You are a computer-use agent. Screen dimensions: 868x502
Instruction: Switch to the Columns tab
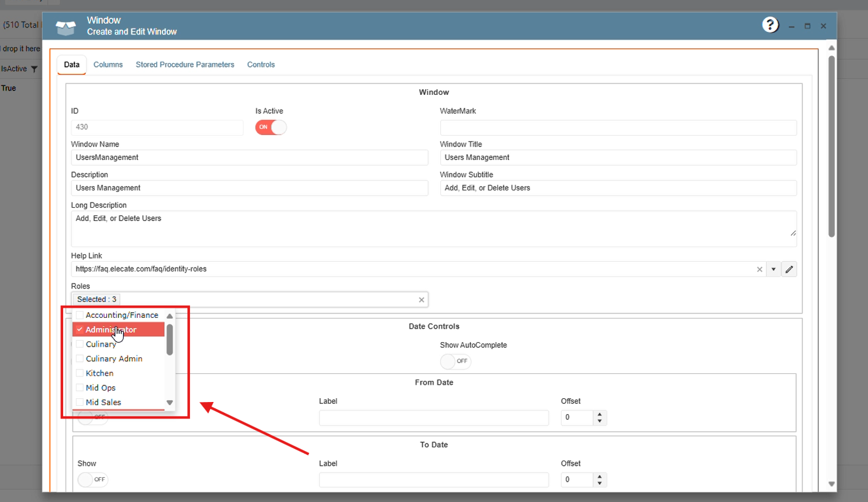[108, 64]
